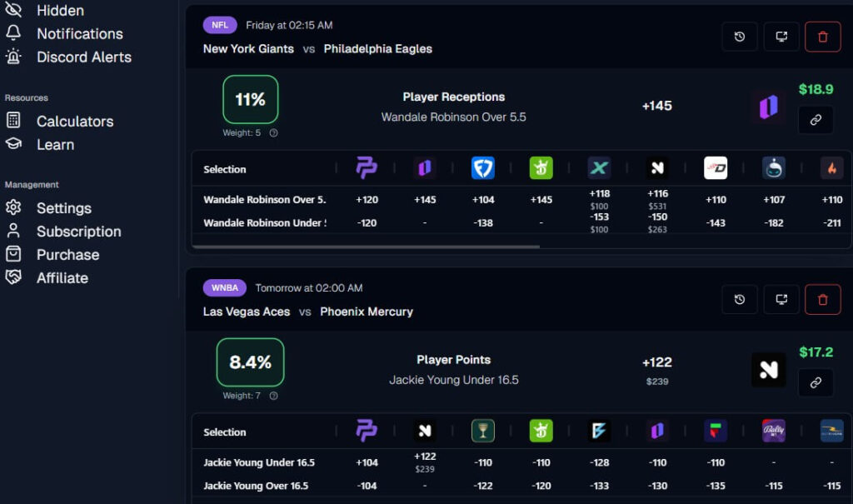Click the screenshot icon on the WNBA card

point(781,299)
